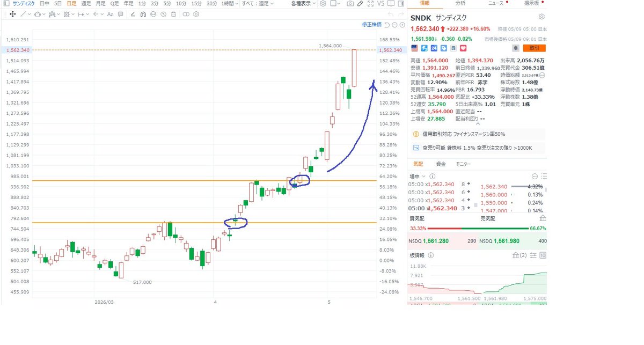Undo last drawing action
Screen dimensions: 644x345
[x=391, y=14]
